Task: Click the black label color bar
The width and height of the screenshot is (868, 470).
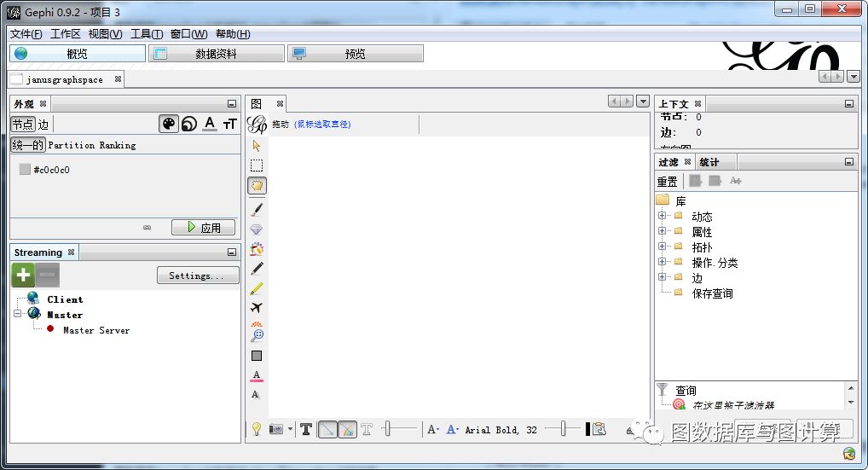Action: pyautogui.click(x=587, y=429)
